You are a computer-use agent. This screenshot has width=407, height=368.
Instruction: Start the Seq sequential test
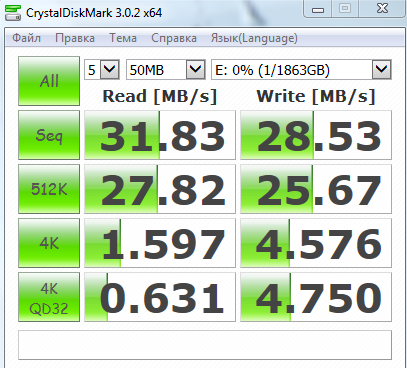[49, 135]
